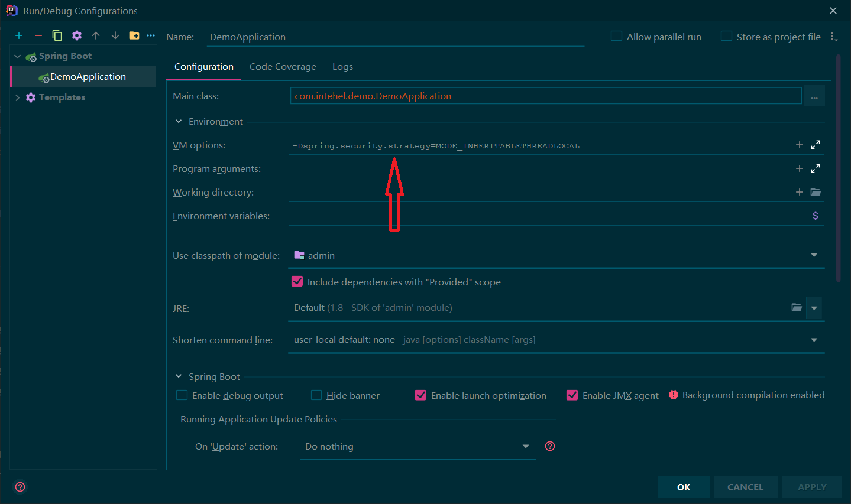
Task: Switch to the Code Coverage tab
Action: coord(283,67)
